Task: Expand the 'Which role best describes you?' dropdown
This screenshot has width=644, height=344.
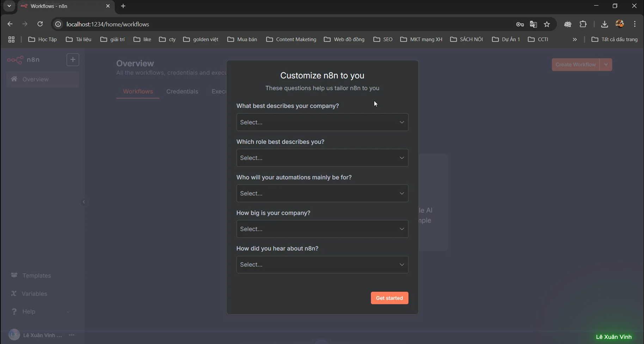Action: pos(322,158)
